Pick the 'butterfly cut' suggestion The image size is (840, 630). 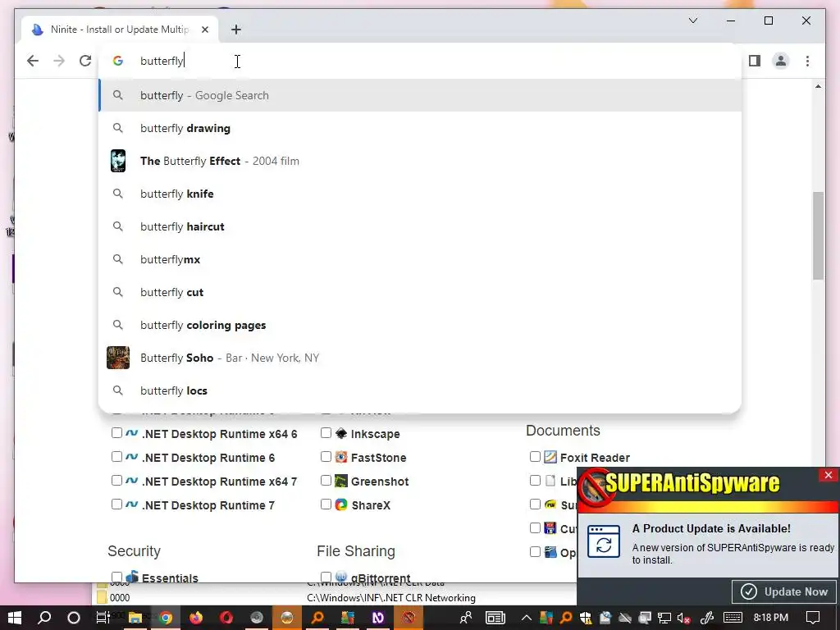[x=420, y=292]
